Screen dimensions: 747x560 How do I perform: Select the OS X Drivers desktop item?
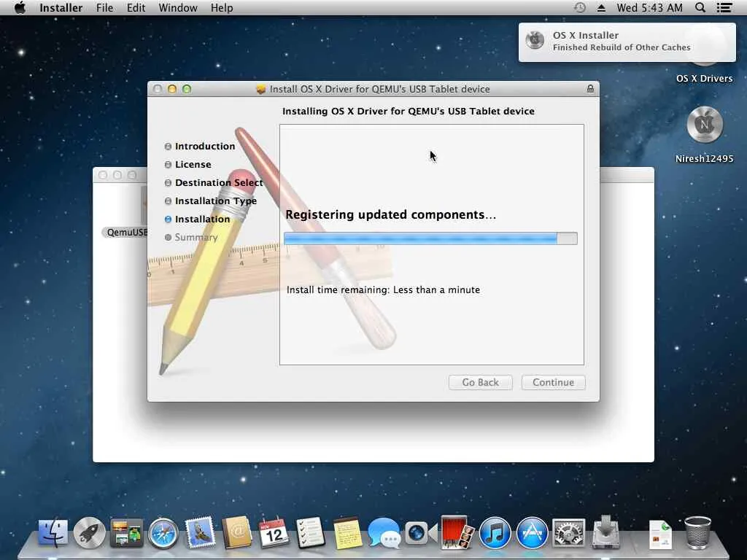coord(704,78)
